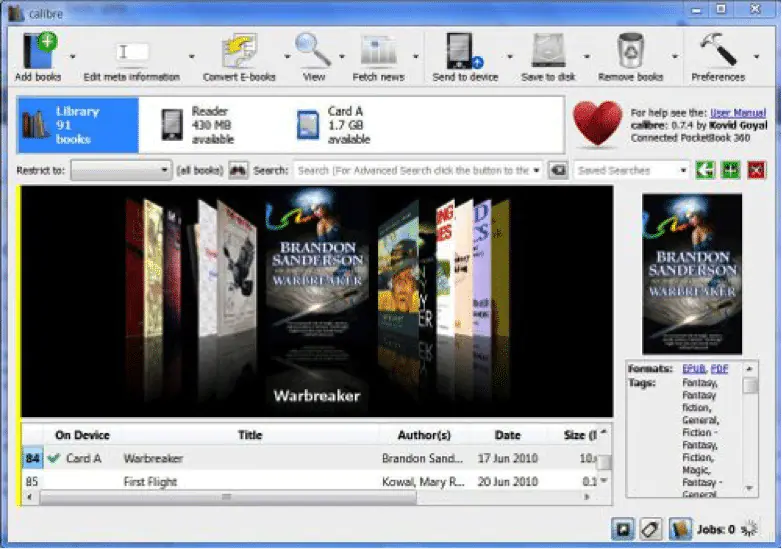Sort by Author(s) column header
Viewport: 782px width, 549px height.
pyautogui.click(x=424, y=435)
